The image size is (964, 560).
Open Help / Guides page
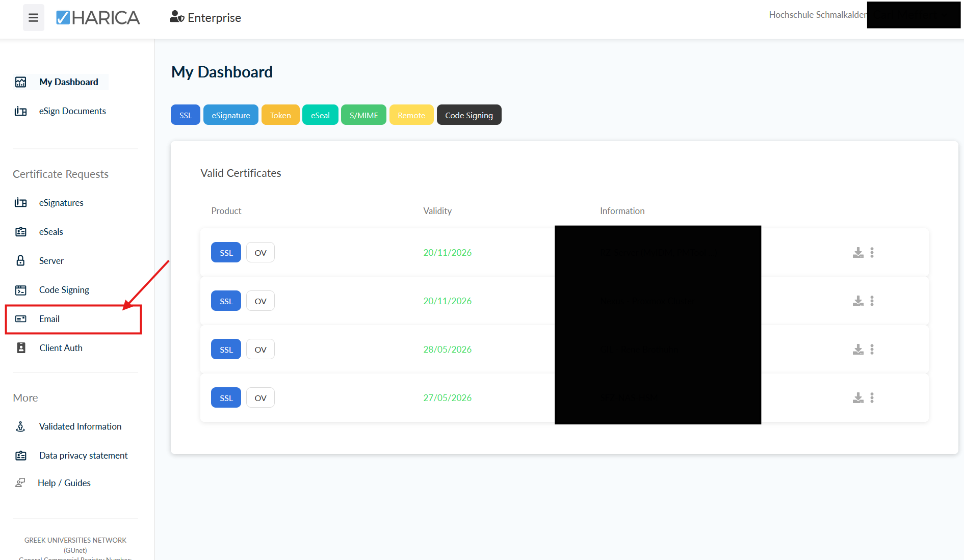(x=64, y=483)
